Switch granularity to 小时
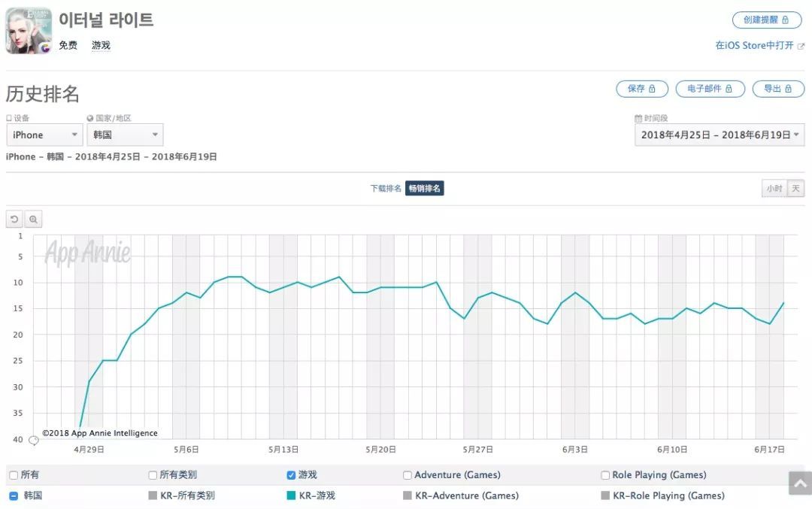This screenshot has height=509, width=812. click(774, 189)
